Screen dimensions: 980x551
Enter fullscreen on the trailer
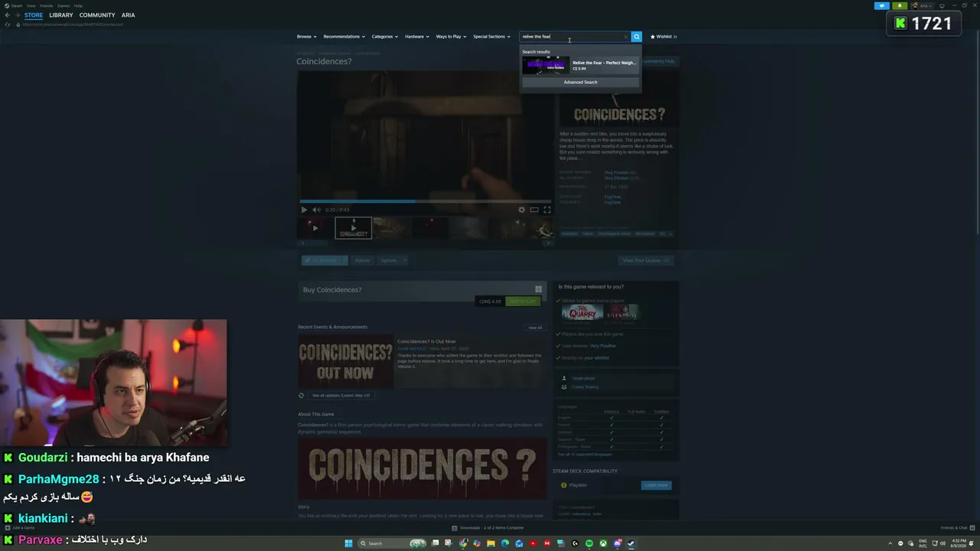(547, 210)
